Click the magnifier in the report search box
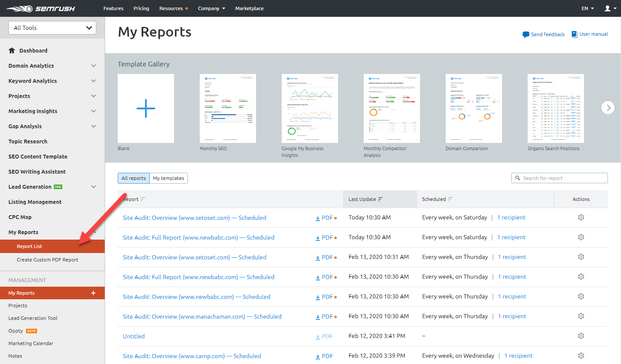 coord(518,178)
